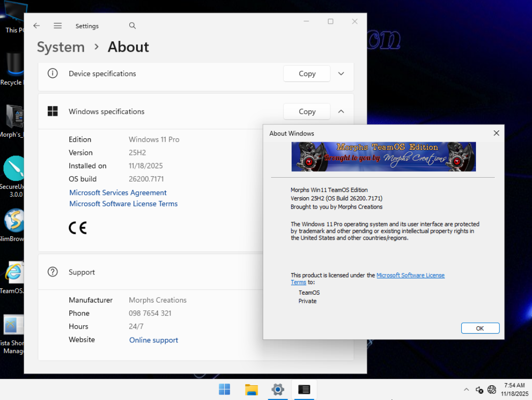532x400 pixels.
Task: Open the Online support website link
Action: tap(153, 340)
